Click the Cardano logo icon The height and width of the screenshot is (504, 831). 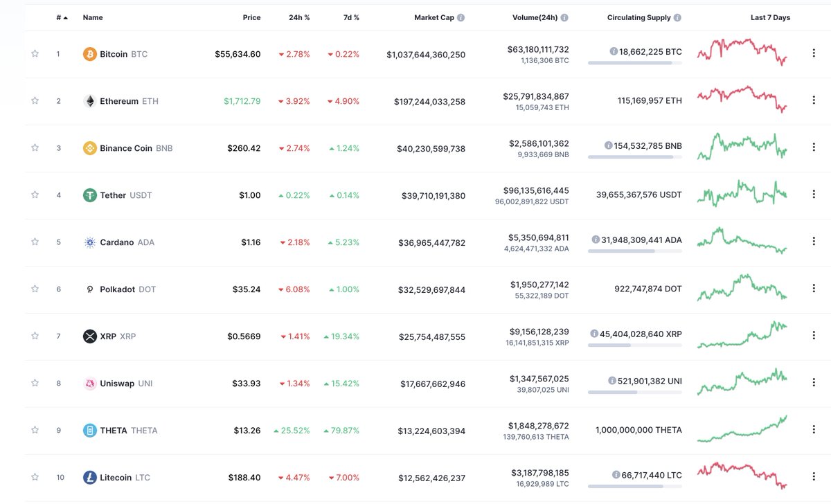(90, 242)
